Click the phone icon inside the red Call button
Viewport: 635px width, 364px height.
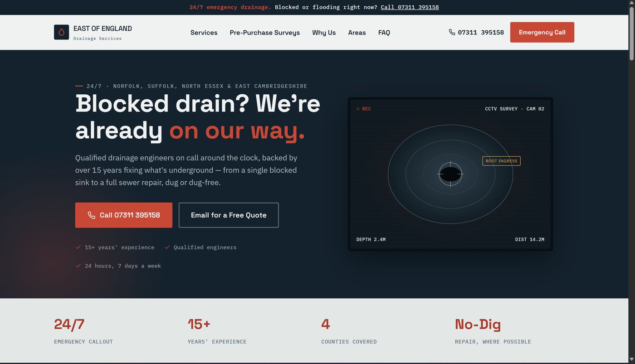pos(92,215)
